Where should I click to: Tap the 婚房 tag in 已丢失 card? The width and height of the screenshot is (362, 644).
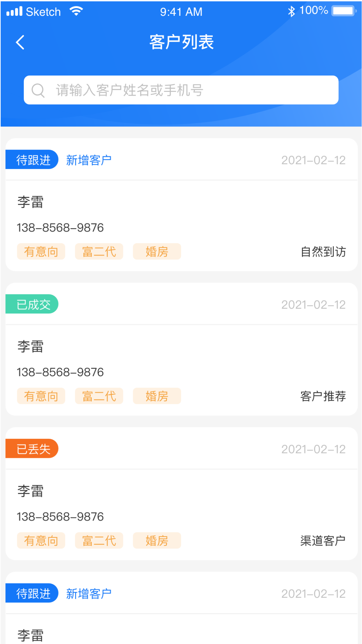click(157, 541)
